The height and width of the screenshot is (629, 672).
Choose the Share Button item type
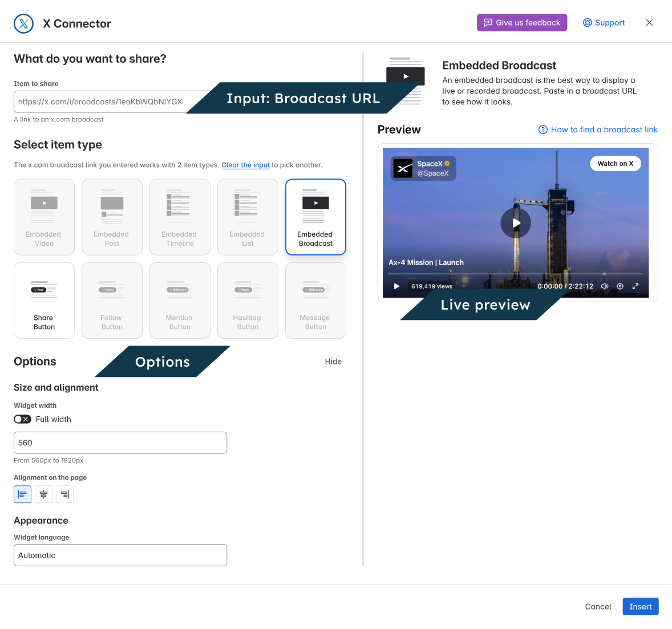[44, 301]
